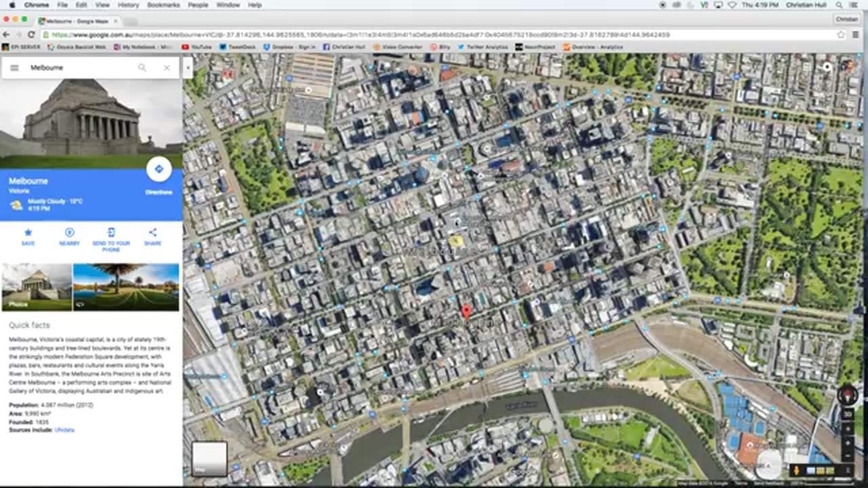Open the TweetDeck bookmark

click(237, 47)
